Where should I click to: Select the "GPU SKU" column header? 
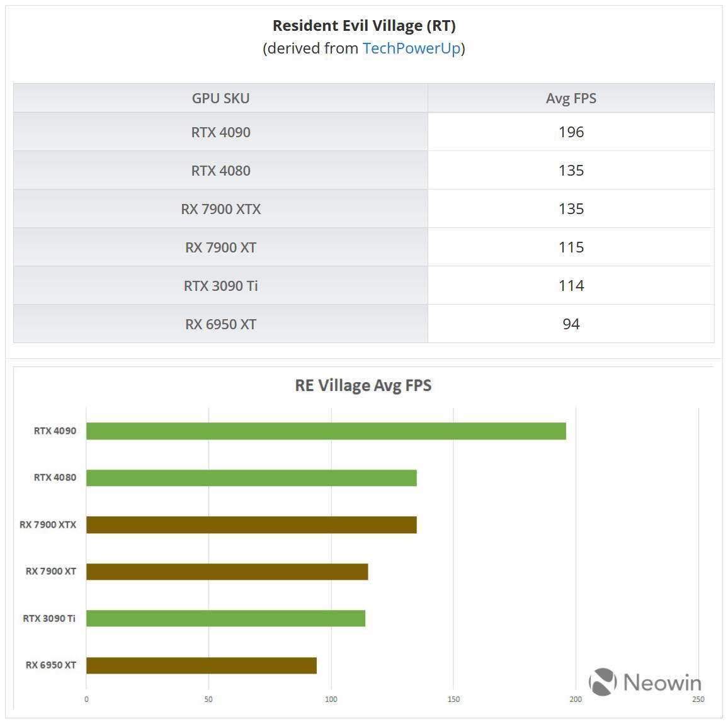[220, 98]
